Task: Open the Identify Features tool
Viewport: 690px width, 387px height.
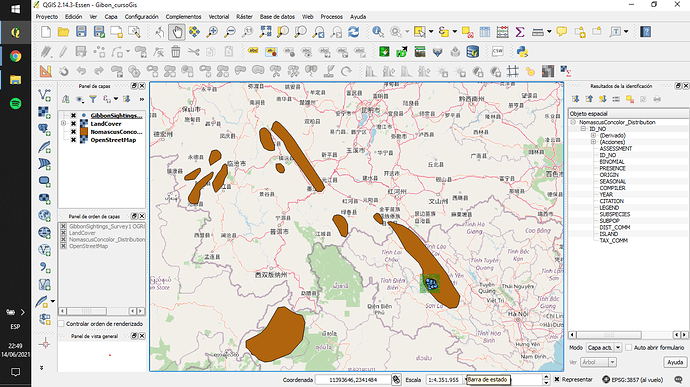Action: [377, 32]
